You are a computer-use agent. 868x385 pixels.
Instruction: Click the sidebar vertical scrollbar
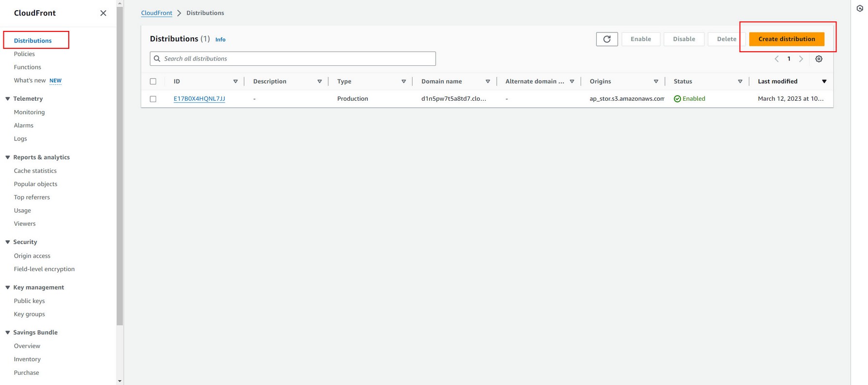pos(120,165)
